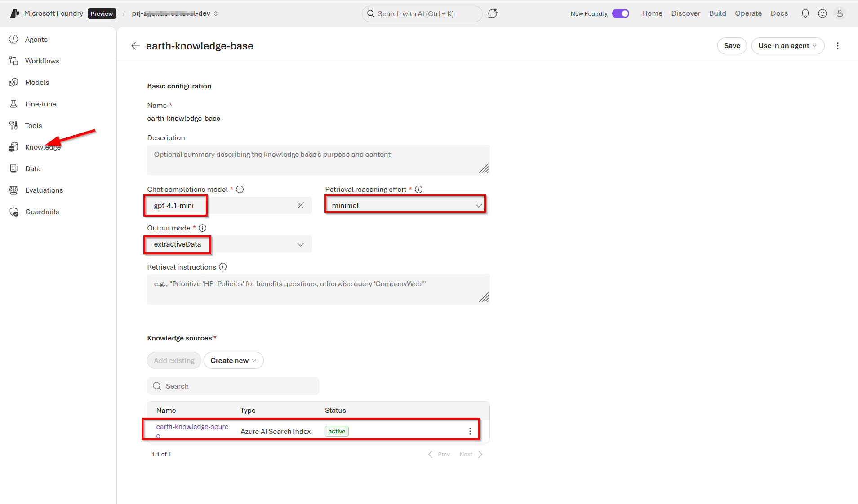Expand the Retrieval reasoning effort dropdown

point(405,205)
